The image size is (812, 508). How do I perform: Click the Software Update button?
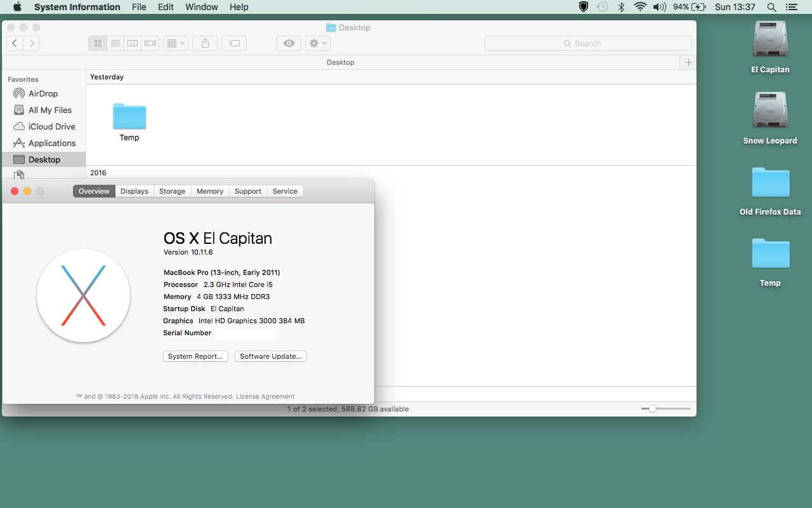pyautogui.click(x=271, y=356)
